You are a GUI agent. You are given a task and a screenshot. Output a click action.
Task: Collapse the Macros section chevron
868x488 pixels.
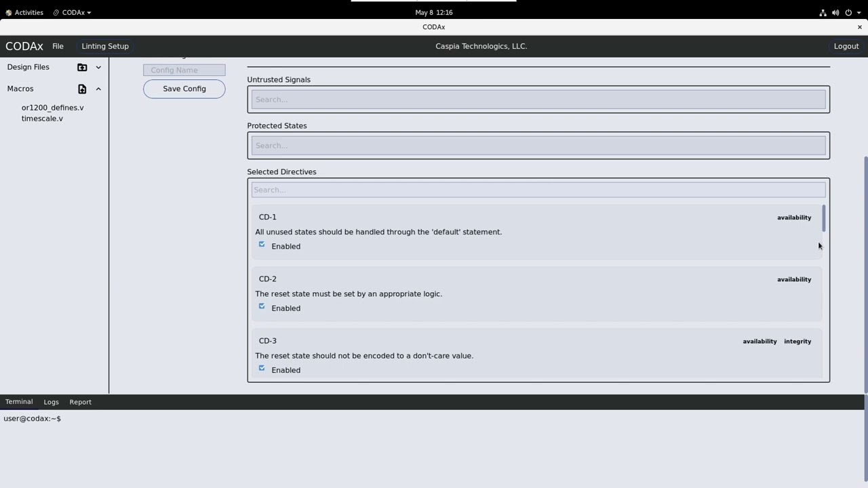(98, 89)
